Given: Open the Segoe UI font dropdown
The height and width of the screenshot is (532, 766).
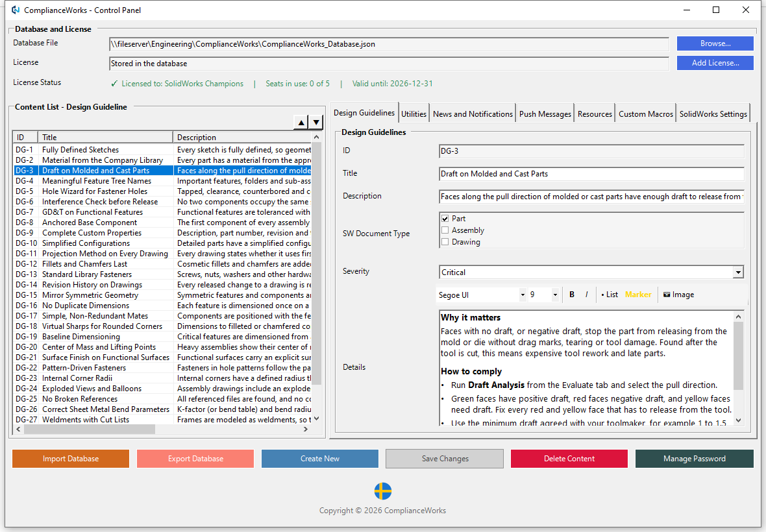Looking at the screenshot, I should pos(522,295).
